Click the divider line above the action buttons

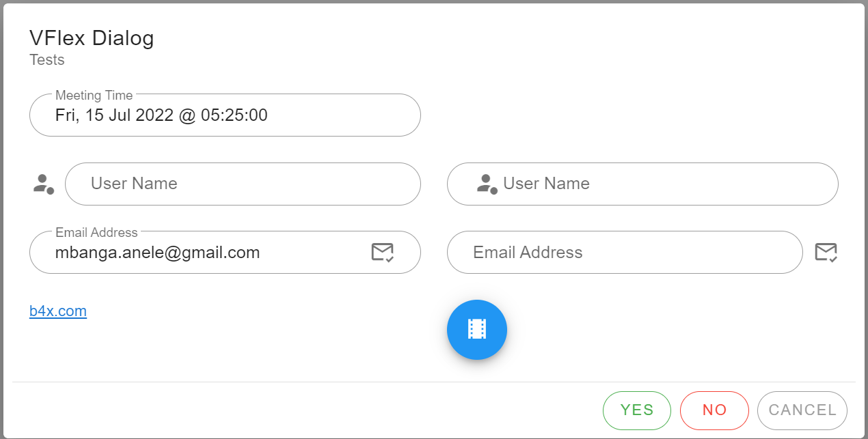(x=434, y=382)
